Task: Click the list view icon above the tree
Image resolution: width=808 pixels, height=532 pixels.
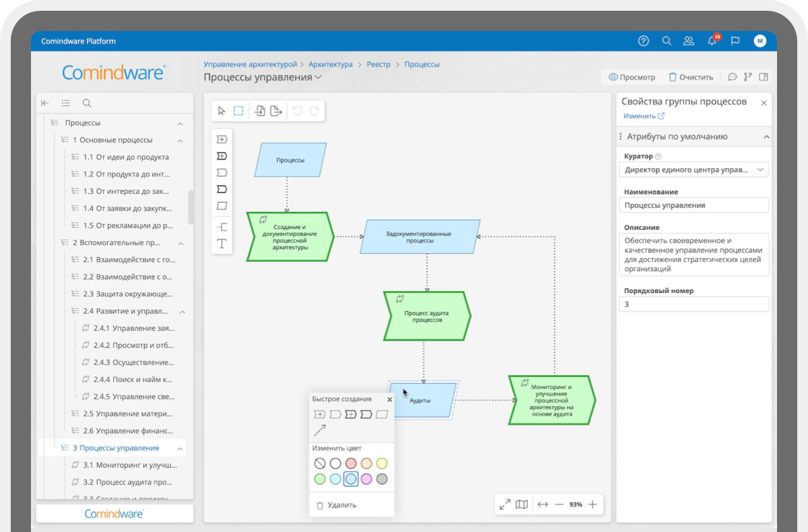Action: coord(66,103)
